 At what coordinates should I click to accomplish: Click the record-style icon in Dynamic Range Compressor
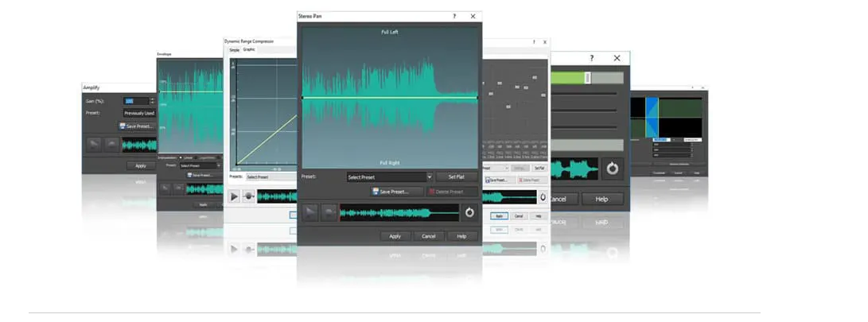[x=249, y=196]
